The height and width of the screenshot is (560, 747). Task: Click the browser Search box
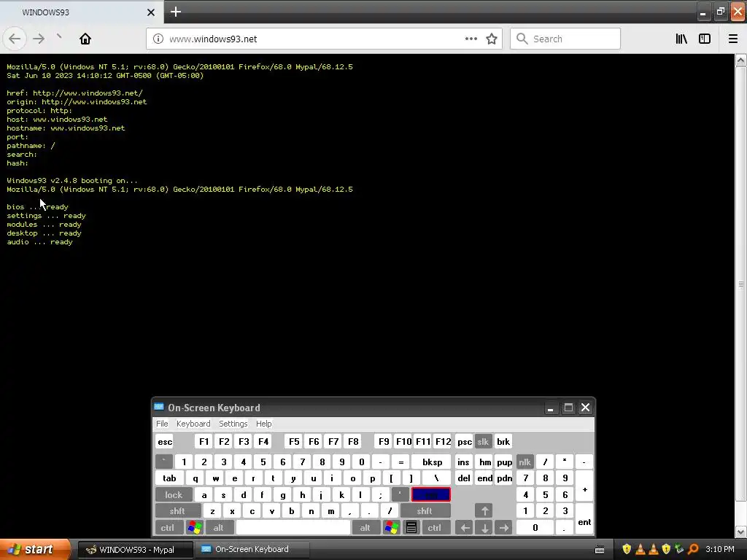pyautogui.click(x=565, y=39)
